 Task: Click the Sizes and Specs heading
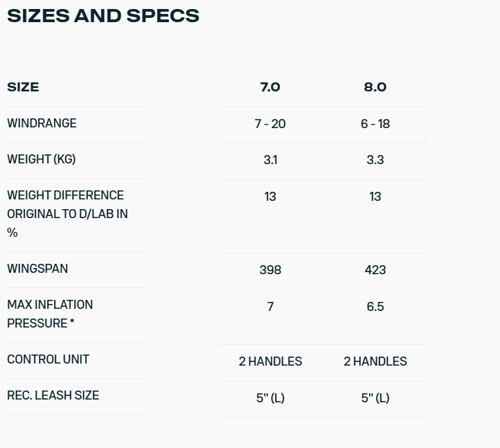(103, 16)
